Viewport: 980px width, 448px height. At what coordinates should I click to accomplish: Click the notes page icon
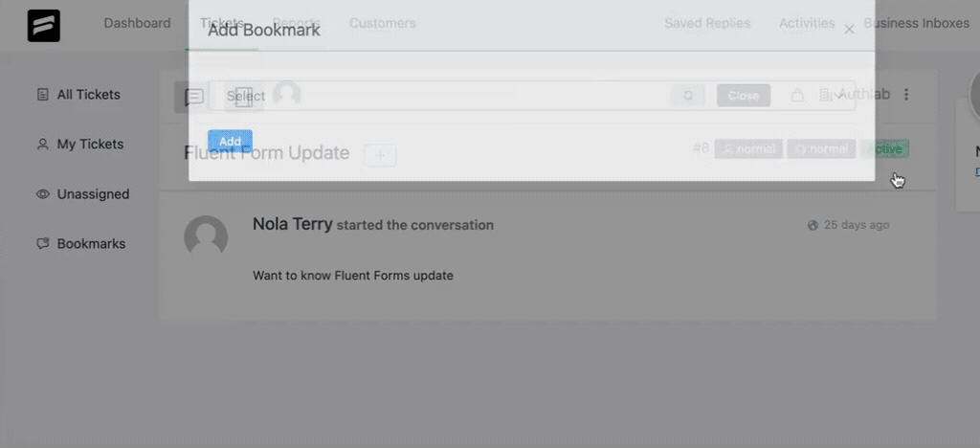click(x=244, y=97)
